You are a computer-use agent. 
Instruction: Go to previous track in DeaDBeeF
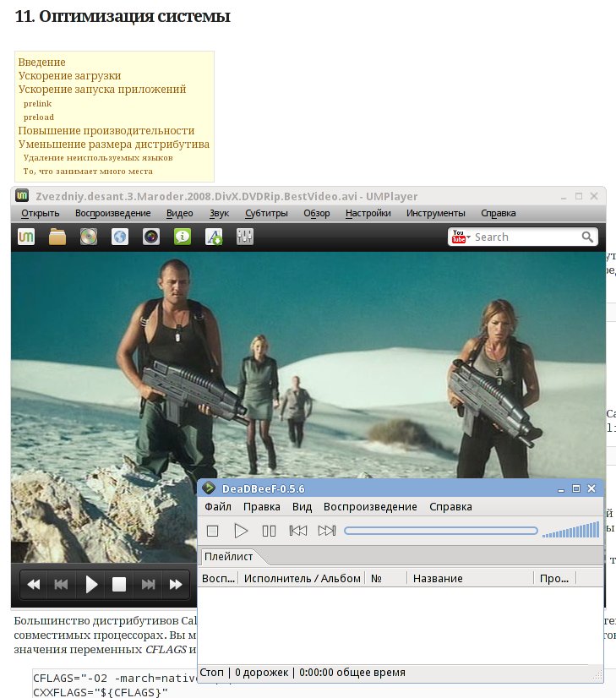pyautogui.click(x=297, y=531)
